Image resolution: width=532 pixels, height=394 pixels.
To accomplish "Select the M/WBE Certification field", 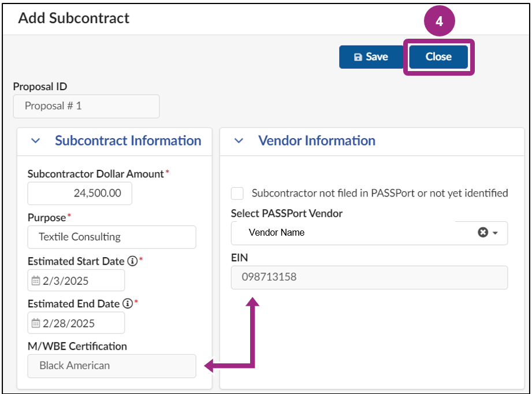I will click(111, 365).
